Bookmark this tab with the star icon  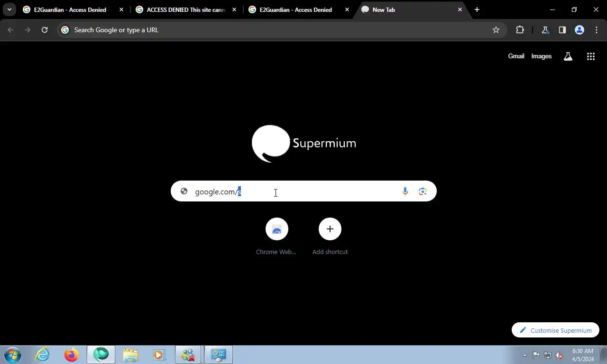pyautogui.click(x=496, y=30)
